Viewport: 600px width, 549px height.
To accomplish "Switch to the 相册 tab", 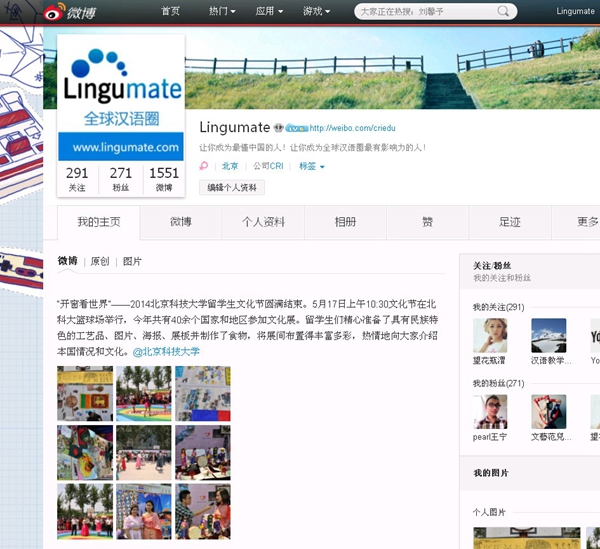I will point(346,222).
